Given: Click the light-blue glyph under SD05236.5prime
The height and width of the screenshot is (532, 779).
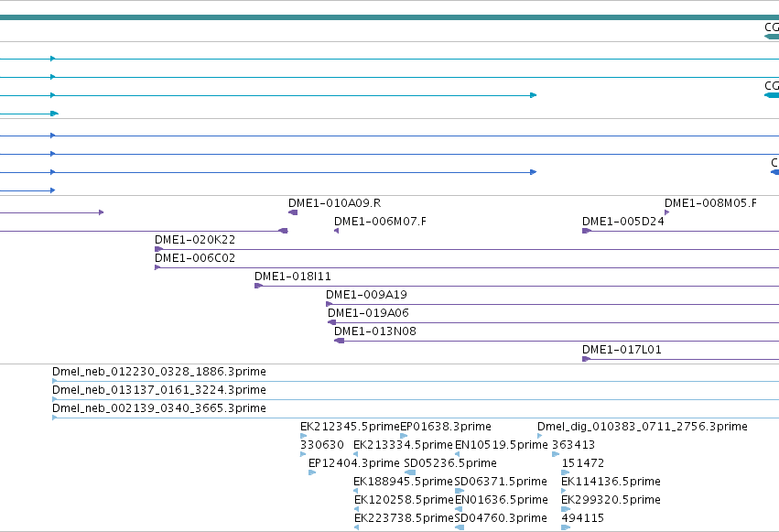Looking at the screenshot, I should pos(410,472).
